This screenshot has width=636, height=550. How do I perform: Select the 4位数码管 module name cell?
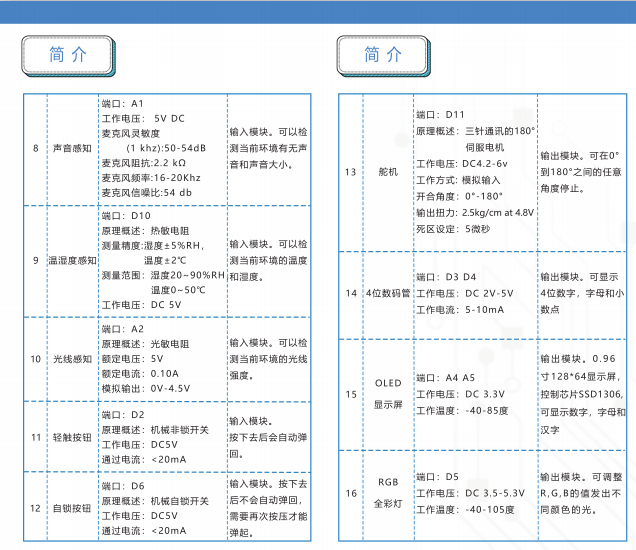(x=388, y=293)
